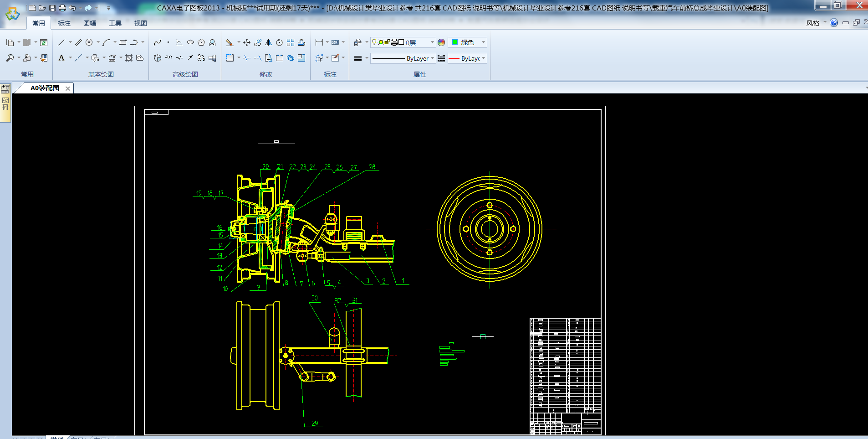Open the 0层 layer dropdown
868x439 pixels.
pyautogui.click(x=432, y=42)
